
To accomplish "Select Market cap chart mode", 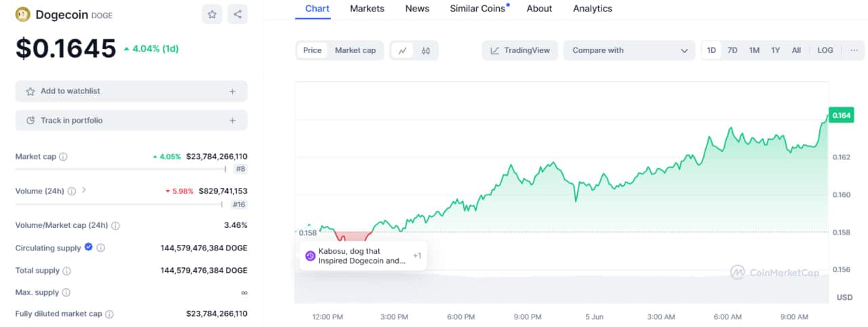I will click(355, 50).
